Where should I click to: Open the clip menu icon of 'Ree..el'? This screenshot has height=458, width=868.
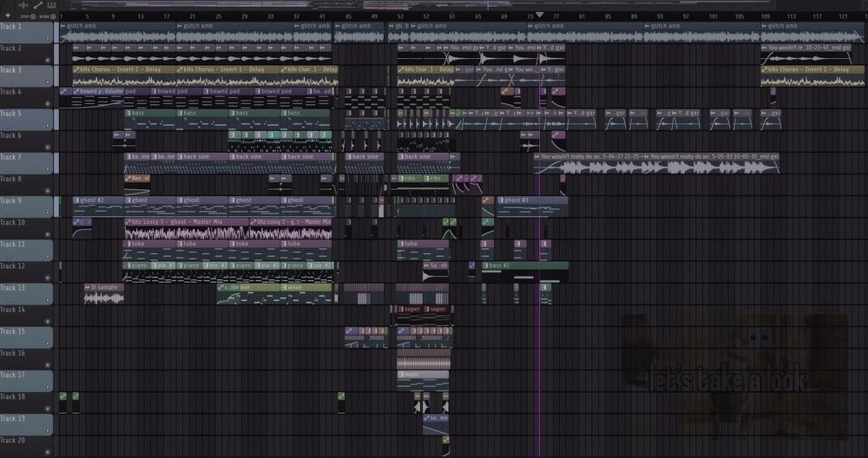click(128, 179)
